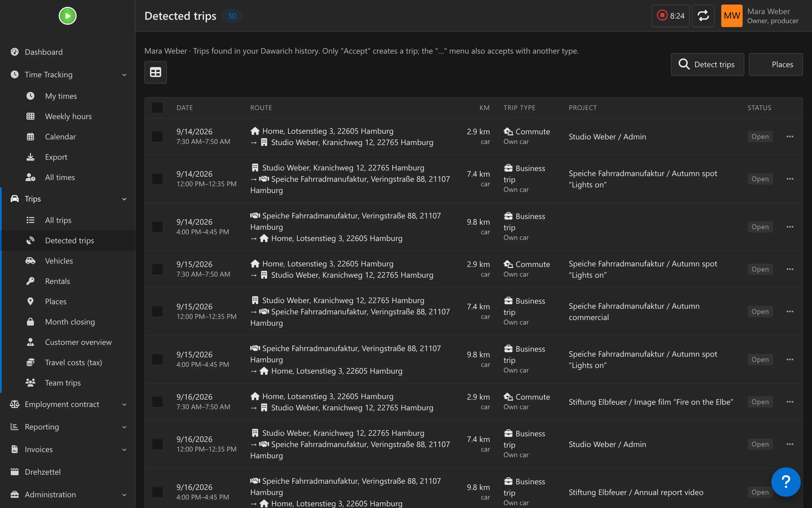Open actions menu for 9/16/2026 12:00 PM trip

tap(790, 444)
